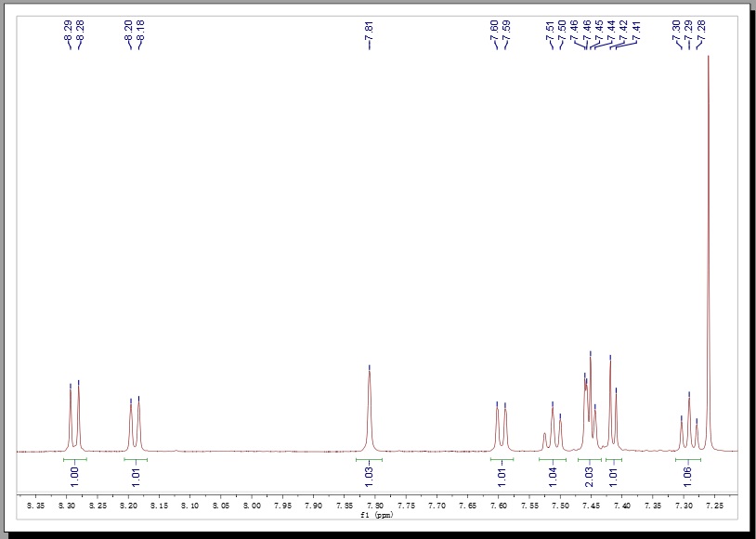Click the 1.04 integral value

coord(553,477)
